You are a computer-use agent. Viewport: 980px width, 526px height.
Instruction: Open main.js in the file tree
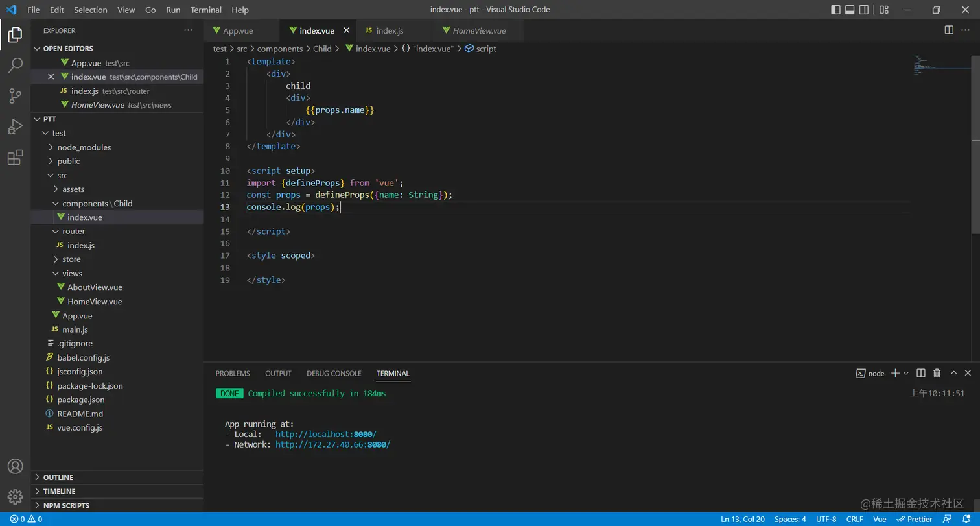tap(75, 329)
